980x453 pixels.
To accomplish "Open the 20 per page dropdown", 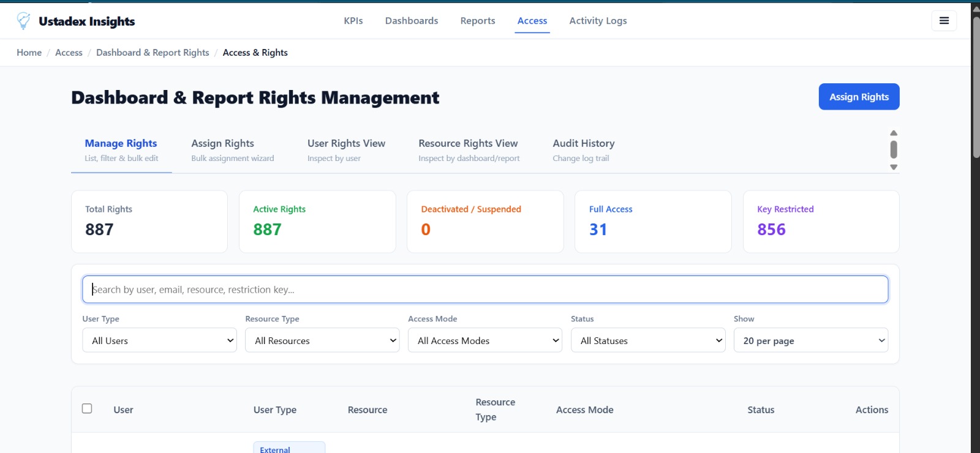I will pos(811,340).
